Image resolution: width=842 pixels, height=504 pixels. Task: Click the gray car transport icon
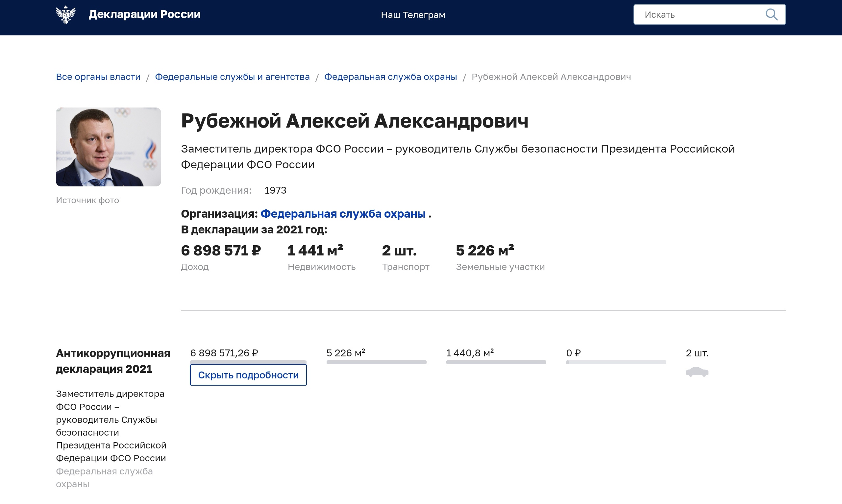click(x=697, y=372)
